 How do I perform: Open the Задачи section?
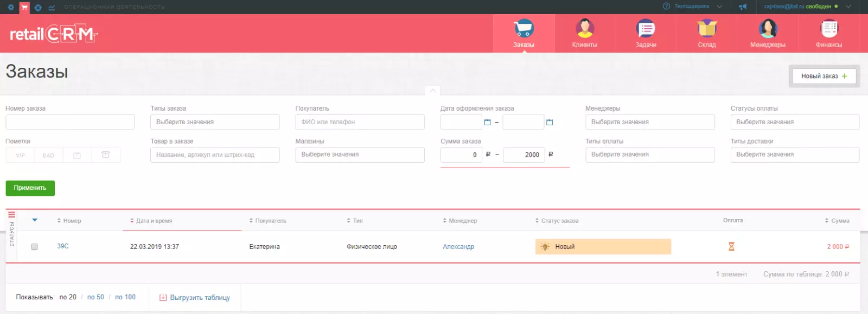[x=646, y=33]
